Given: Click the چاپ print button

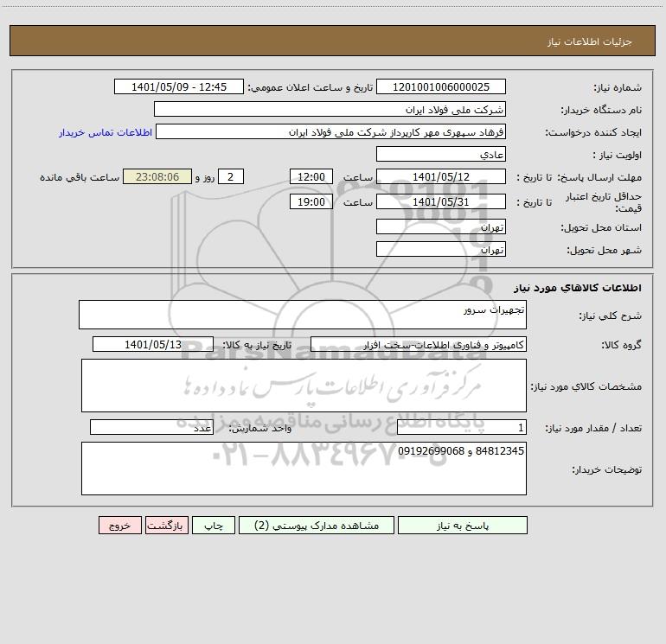Looking at the screenshot, I should pyautogui.click(x=214, y=526).
